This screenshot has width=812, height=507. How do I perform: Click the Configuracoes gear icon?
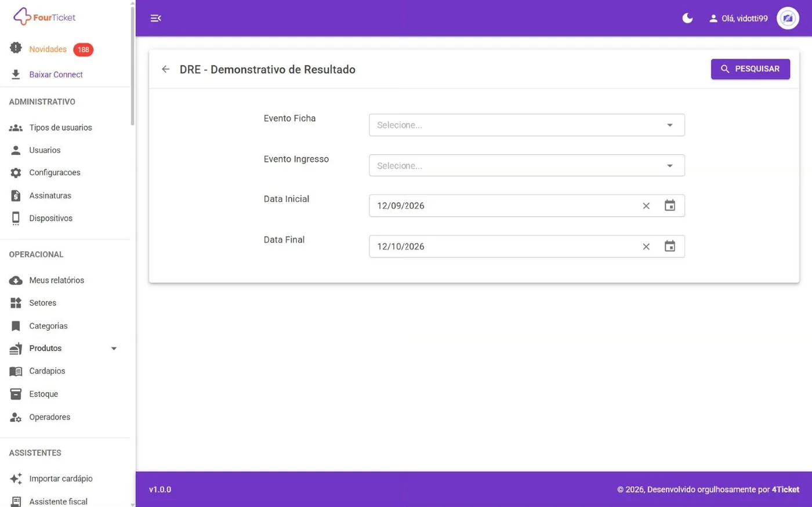coord(16,173)
